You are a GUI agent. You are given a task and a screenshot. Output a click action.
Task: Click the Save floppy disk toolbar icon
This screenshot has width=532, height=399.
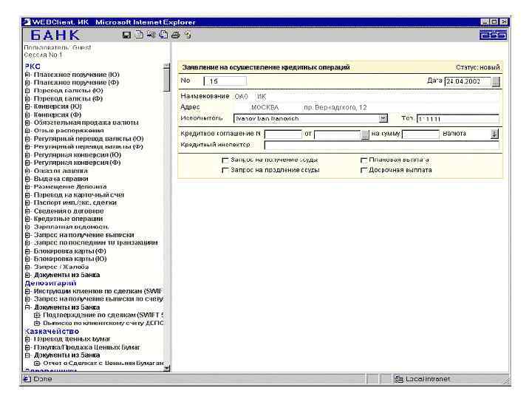click(126, 35)
